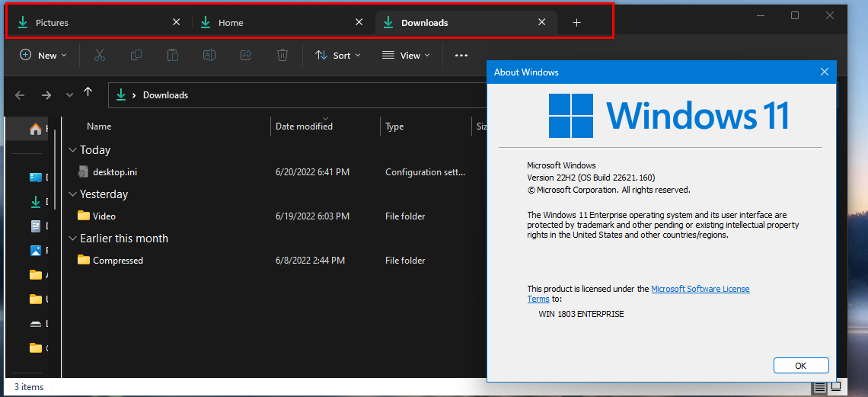868x397 pixels.
Task: Open recent locations chevron
Action: (69, 95)
